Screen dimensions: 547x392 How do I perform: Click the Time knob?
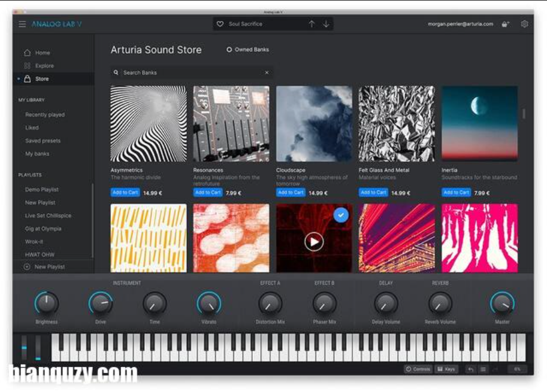pyautogui.click(x=155, y=303)
